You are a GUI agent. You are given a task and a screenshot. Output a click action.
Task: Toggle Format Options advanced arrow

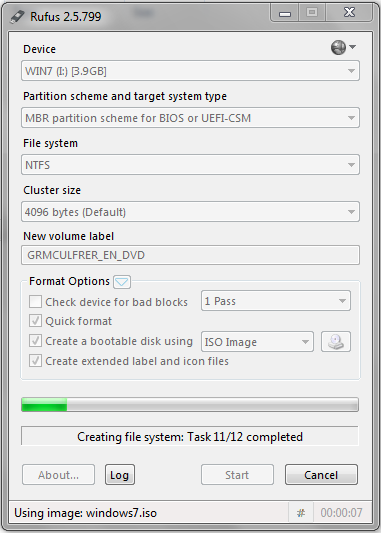[x=122, y=282]
